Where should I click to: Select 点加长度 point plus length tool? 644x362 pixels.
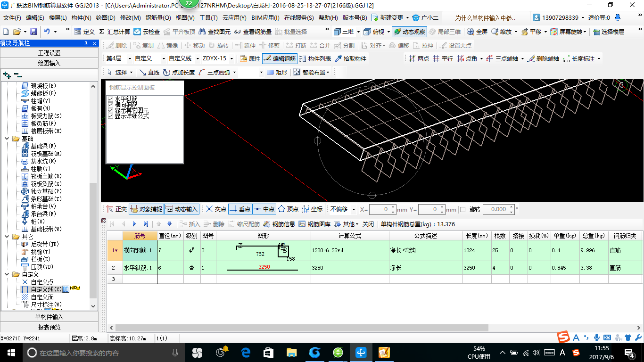click(x=179, y=72)
